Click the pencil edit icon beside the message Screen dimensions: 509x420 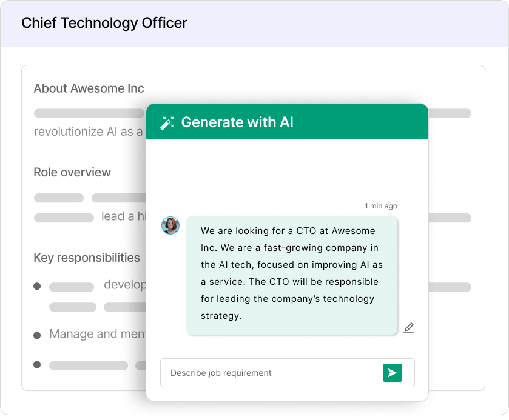pyautogui.click(x=409, y=328)
